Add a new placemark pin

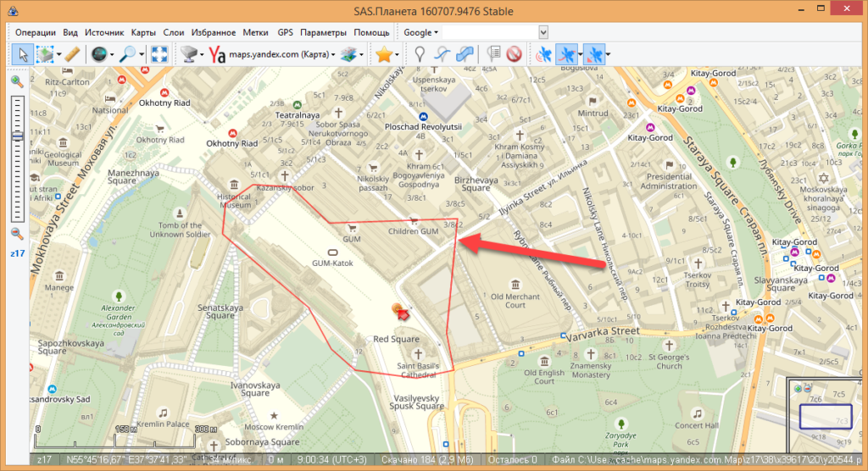419,54
